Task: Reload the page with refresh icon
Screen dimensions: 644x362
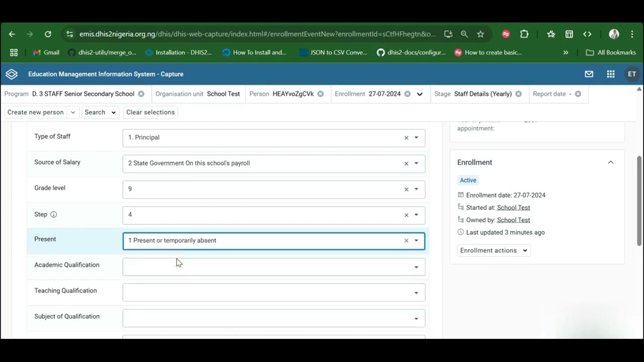Action: [48, 34]
